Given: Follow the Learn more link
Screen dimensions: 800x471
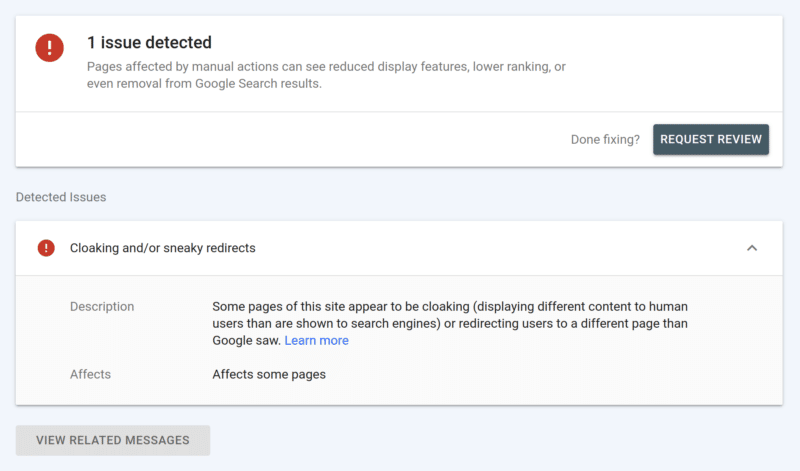Looking at the screenshot, I should pyautogui.click(x=316, y=341).
